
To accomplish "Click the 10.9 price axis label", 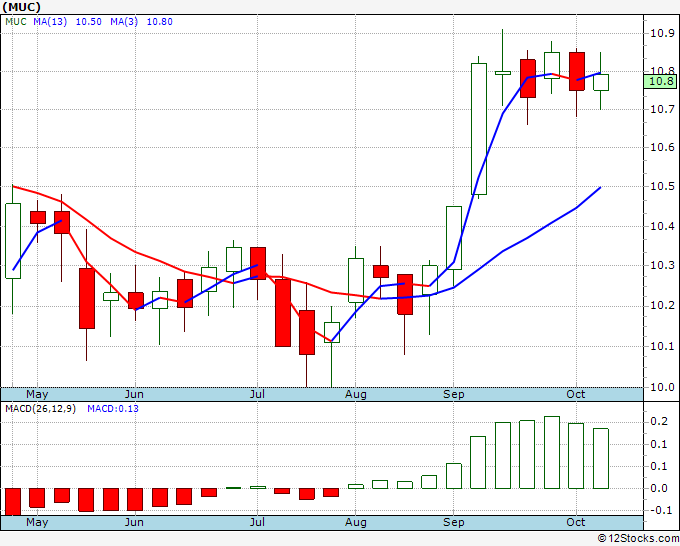I will click(x=662, y=33).
